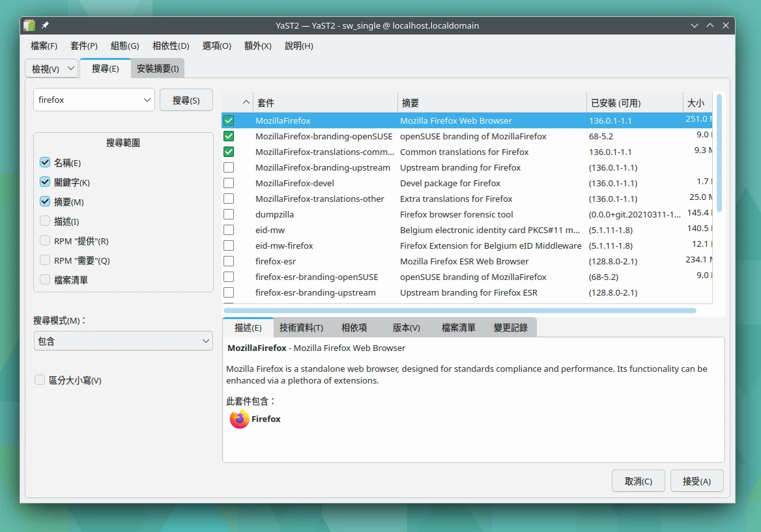This screenshot has height=532, width=761.
Task: Toggle the 區分大小寫 checkbox
Action: 40,380
